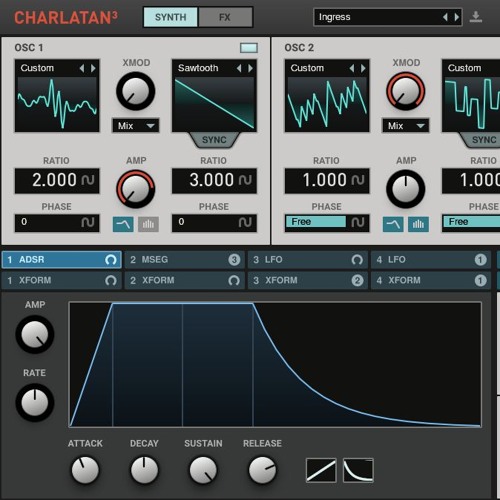The height and width of the screenshot is (500, 500).
Task: Select the 3 XFORM tab
Action: point(308,281)
